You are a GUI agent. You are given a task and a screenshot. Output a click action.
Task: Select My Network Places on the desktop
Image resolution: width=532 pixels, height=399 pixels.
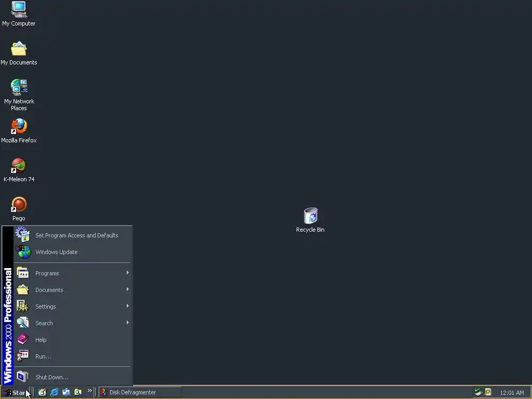[19, 95]
